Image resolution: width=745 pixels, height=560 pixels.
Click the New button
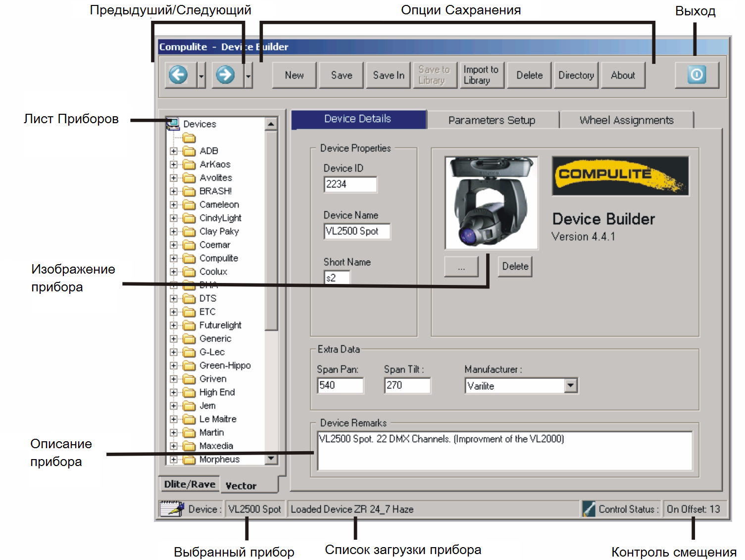coord(294,75)
